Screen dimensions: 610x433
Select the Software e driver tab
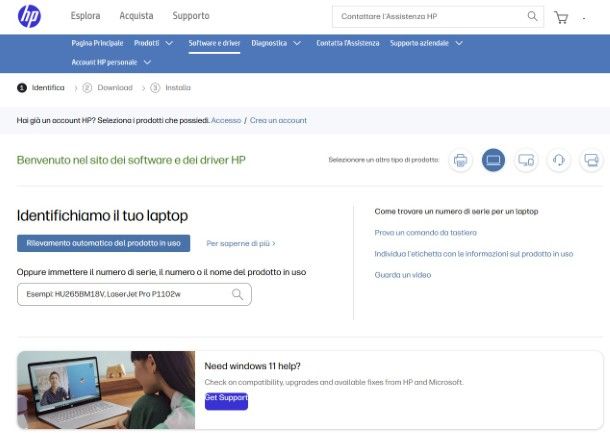coord(214,43)
